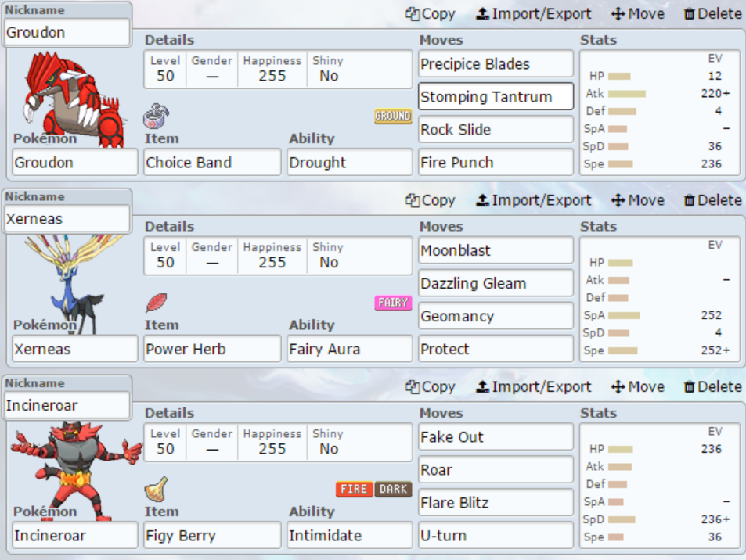This screenshot has width=746, height=560.
Task: Click the FIRE type badge
Action: (354, 489)
